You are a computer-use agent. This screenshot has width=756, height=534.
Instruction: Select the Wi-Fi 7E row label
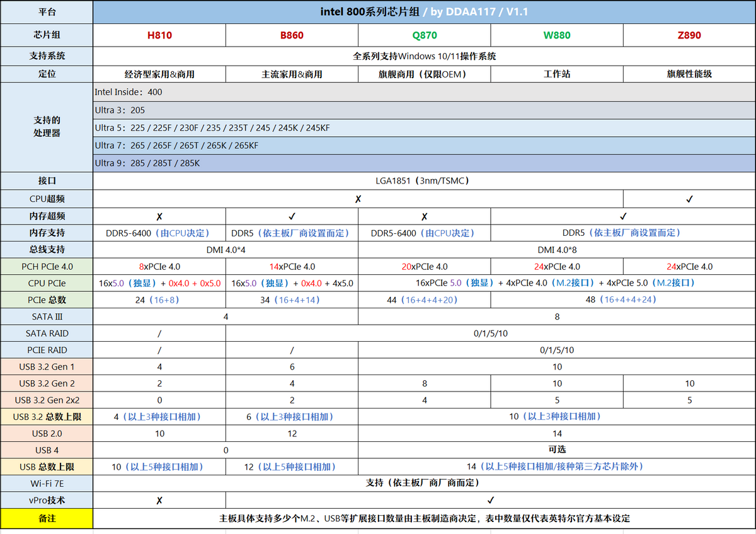click(x=47, y=483)
